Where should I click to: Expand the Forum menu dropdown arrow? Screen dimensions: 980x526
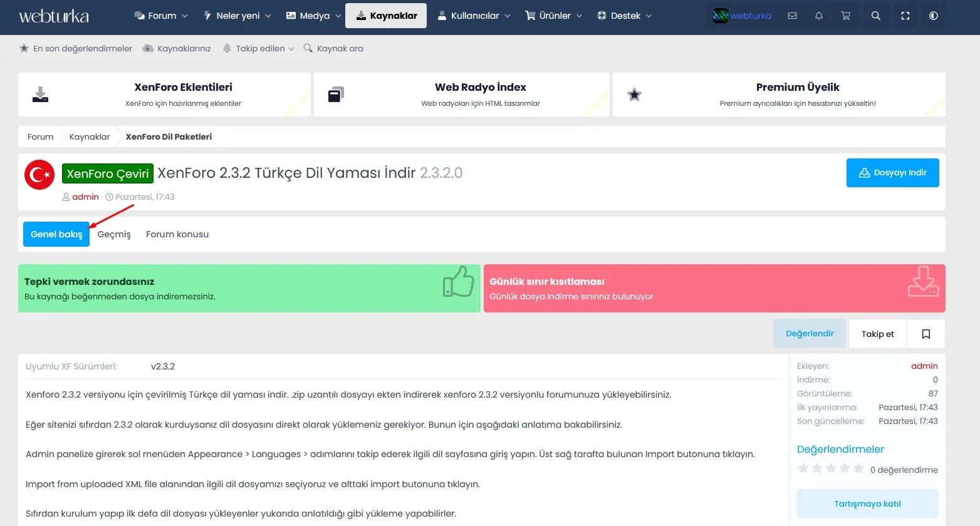point(185,16)
